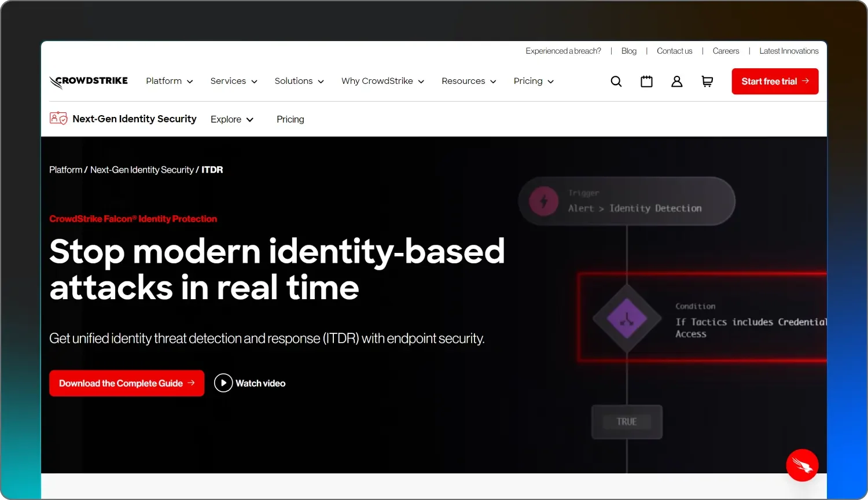
Task: Go to Platform in the breadcrumb
Action: [x=66, y=170]
